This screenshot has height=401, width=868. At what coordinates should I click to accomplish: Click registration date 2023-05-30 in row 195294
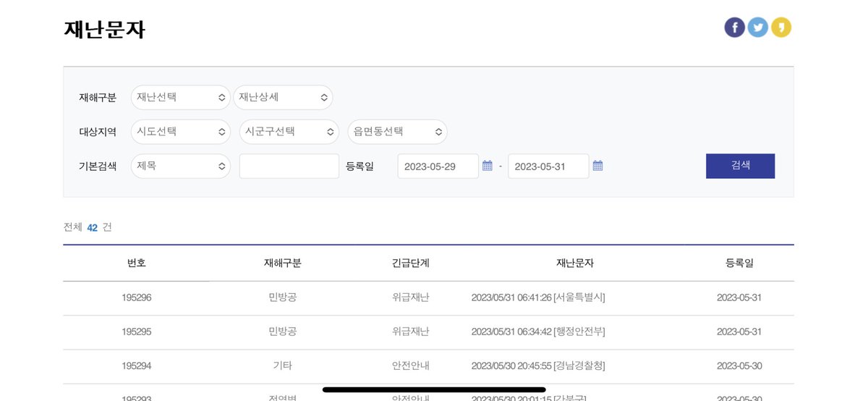tap(739, 366)
